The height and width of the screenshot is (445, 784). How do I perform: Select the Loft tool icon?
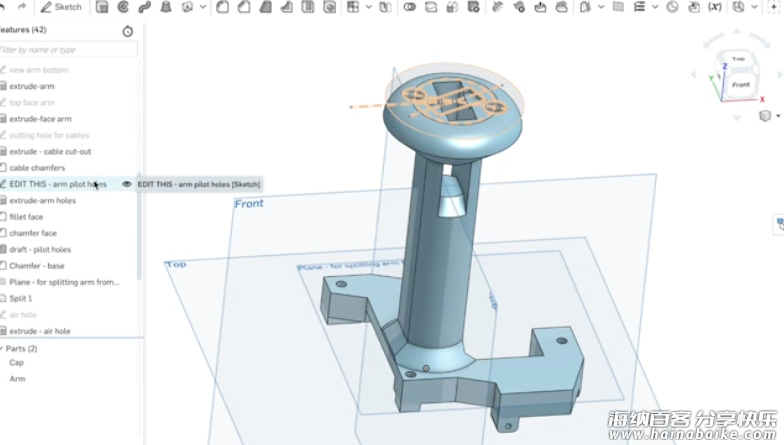(166, 7)
